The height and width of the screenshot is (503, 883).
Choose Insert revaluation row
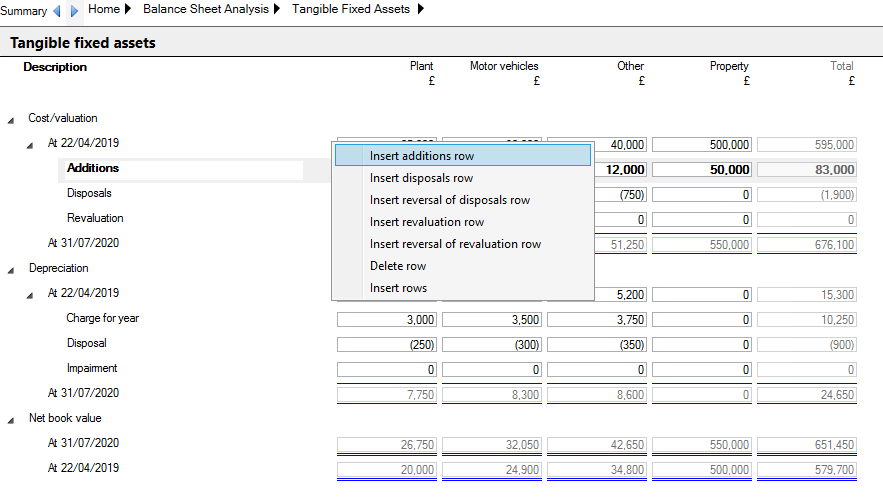[x=463, y=222]
